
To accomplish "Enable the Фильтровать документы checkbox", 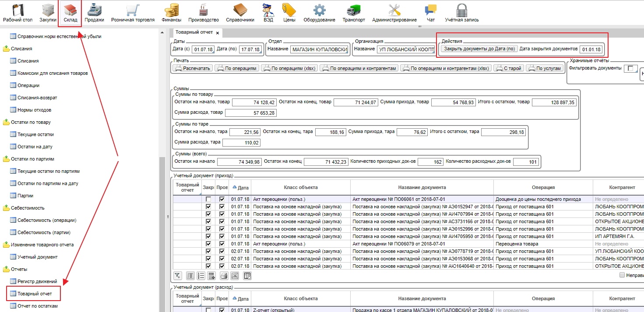I will (x=630, y=68).
